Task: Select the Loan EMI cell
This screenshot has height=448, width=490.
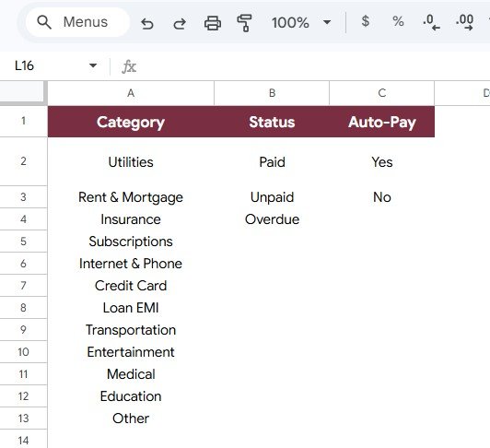Action: tap(131, 308)
